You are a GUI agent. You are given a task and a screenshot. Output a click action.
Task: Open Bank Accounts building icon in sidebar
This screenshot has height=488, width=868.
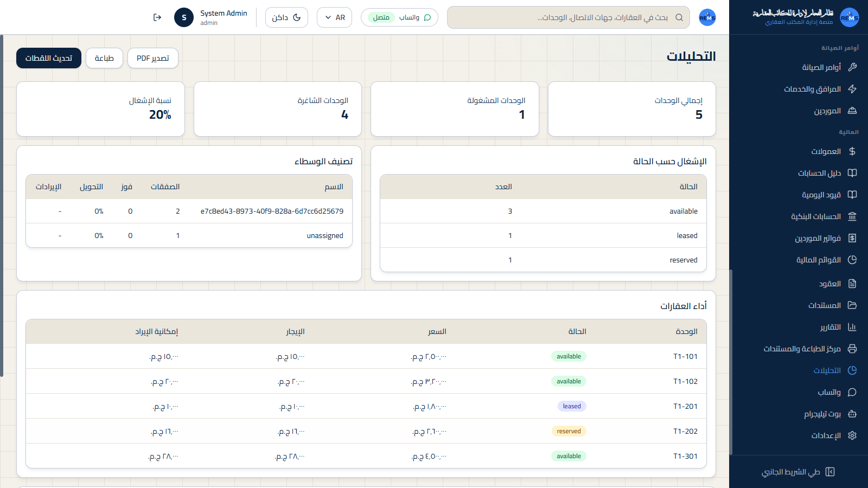[x=852, y=216]
